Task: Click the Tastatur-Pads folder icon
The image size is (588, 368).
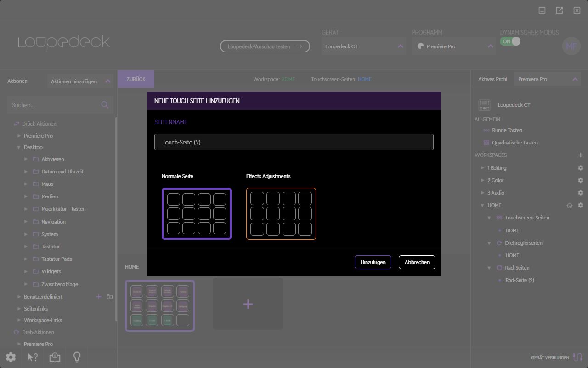Action: [36, 259]
